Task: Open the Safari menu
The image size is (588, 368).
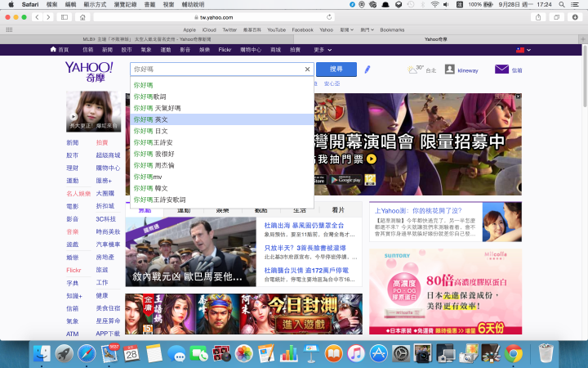Action: click(30, 5)
